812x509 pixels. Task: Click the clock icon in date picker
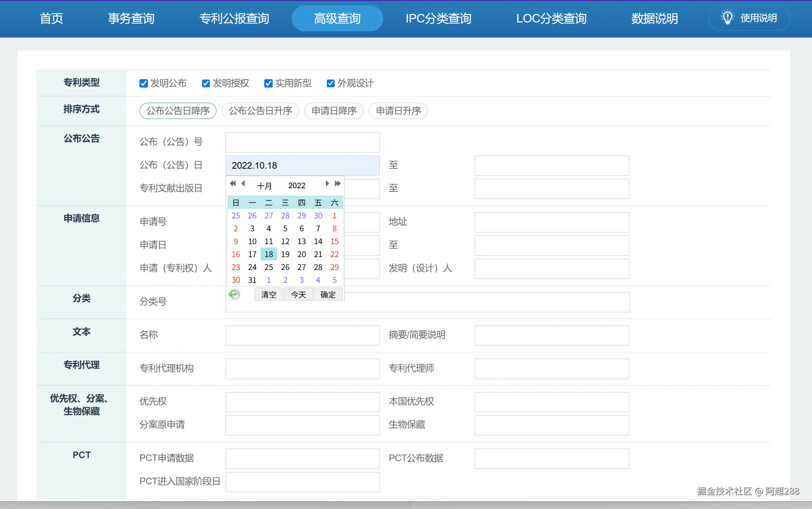(234, 294)
